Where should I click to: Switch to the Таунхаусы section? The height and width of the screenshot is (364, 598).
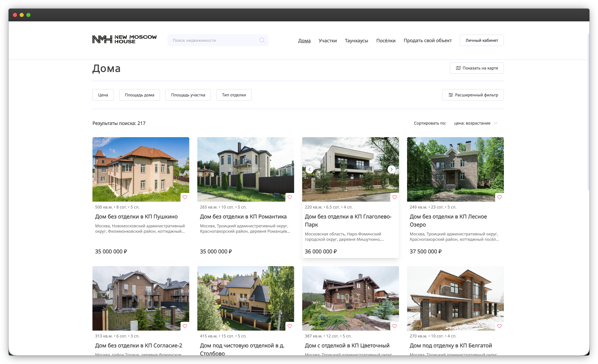(356, 41)
